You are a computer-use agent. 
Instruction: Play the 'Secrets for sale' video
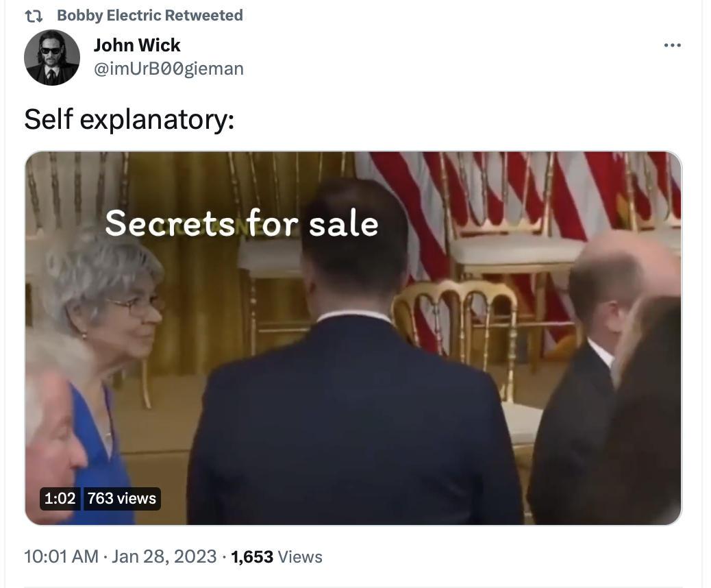click(x=353, y=338)
